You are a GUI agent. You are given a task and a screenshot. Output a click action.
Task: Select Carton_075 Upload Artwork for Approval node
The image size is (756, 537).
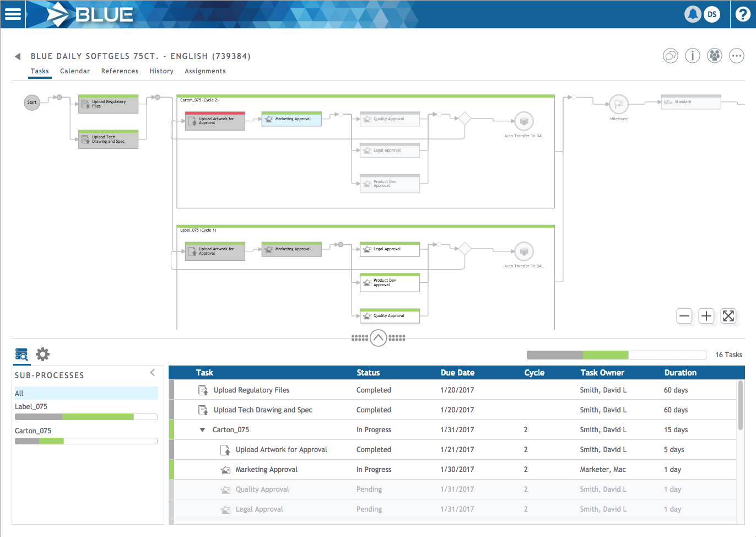click(x=215, y=121)
